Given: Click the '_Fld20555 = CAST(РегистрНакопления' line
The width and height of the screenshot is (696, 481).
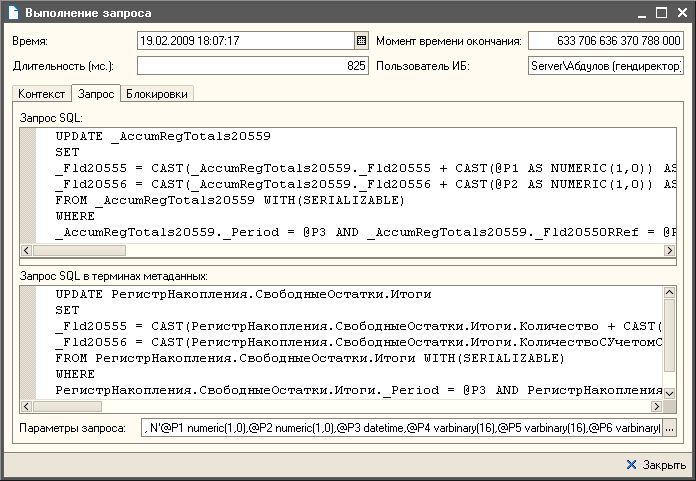Looking at the screenshot, I should tap(359, 326).
